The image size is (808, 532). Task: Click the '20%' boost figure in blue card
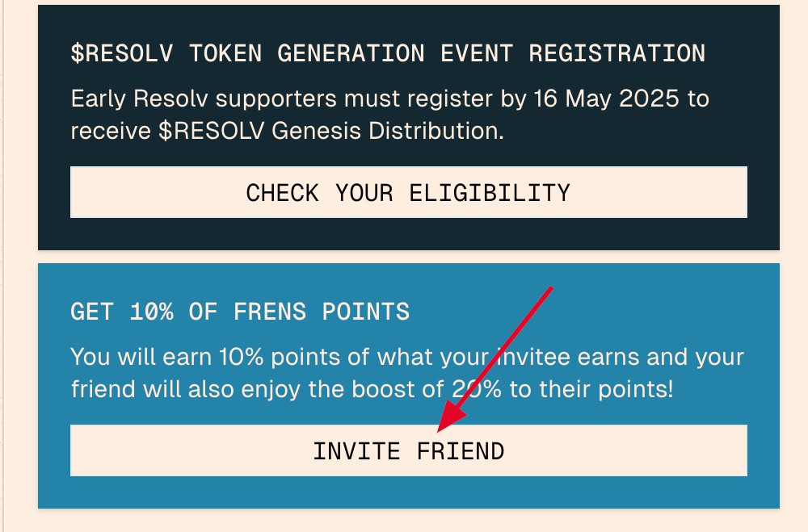point(476,389)
